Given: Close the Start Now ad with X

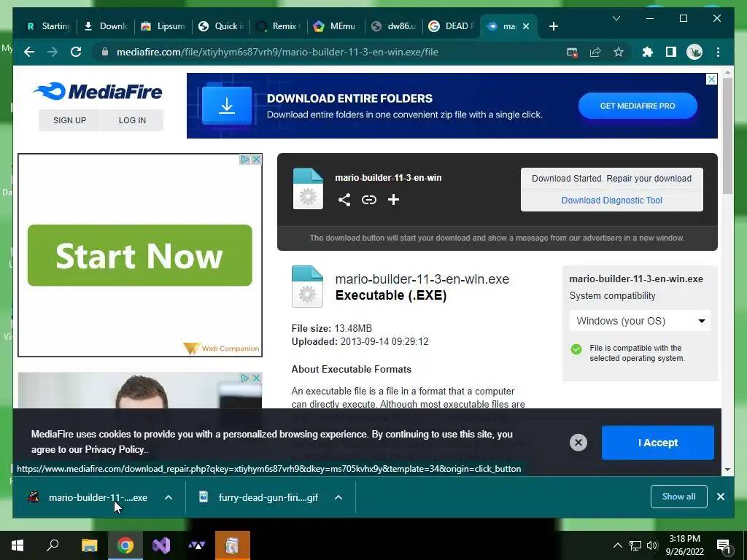Looking at the screenshot, I should click(256, 160).
